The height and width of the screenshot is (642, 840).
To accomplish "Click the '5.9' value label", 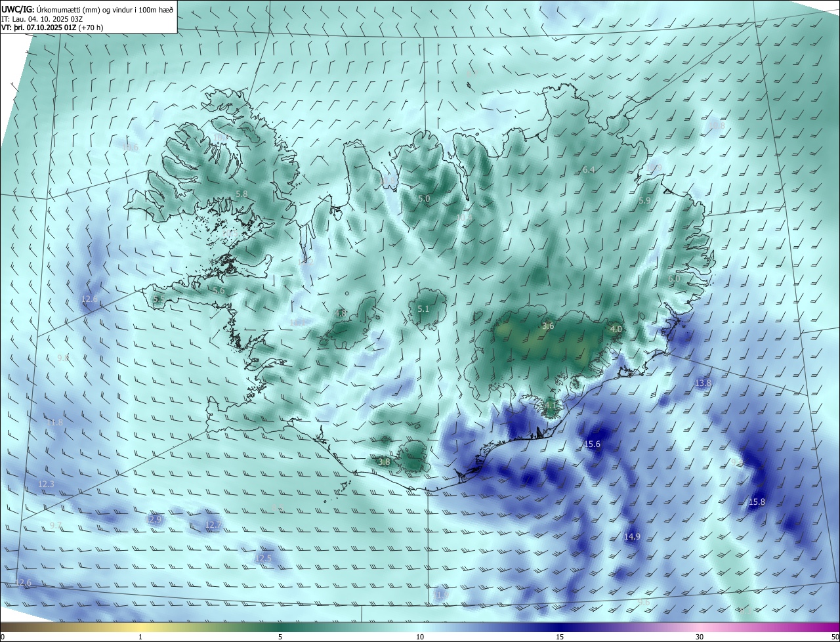I will pyautogui.click(x=644, y=201).
